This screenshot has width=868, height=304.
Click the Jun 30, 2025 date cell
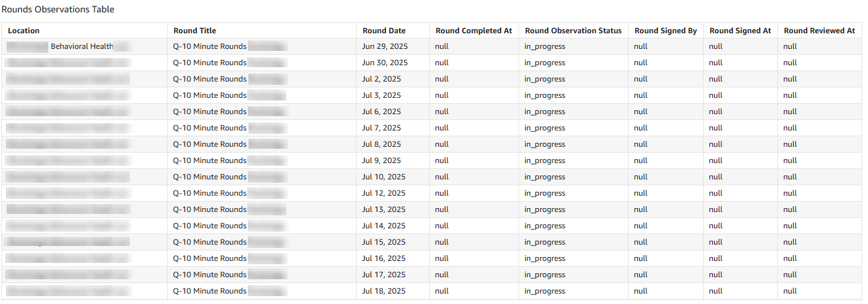click(x=385, y=63)
